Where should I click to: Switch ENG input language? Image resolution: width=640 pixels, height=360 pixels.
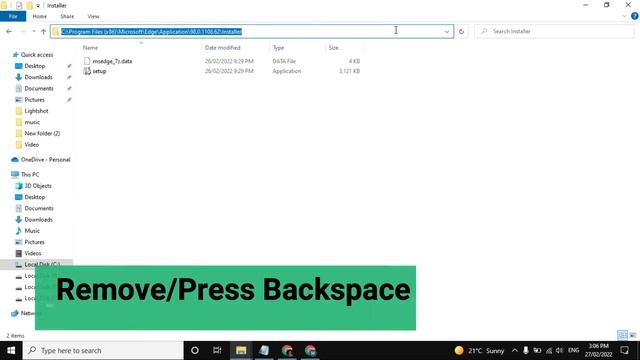click(x=573, y=351)
